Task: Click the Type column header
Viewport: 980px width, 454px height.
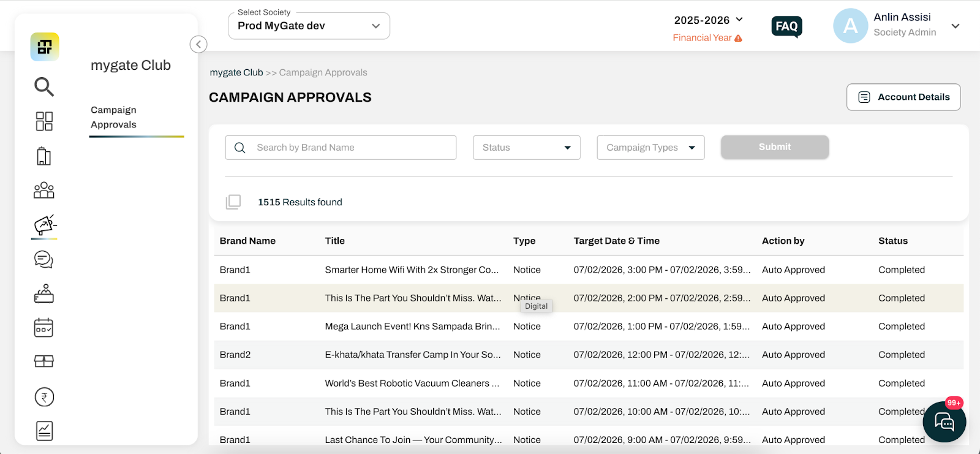Action: coord(524,241)
